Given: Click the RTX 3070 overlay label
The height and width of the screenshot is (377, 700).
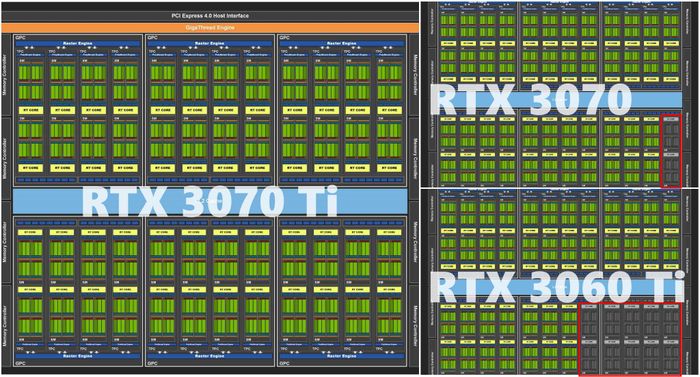Looking at the screenshot, I should pos(530,100).
